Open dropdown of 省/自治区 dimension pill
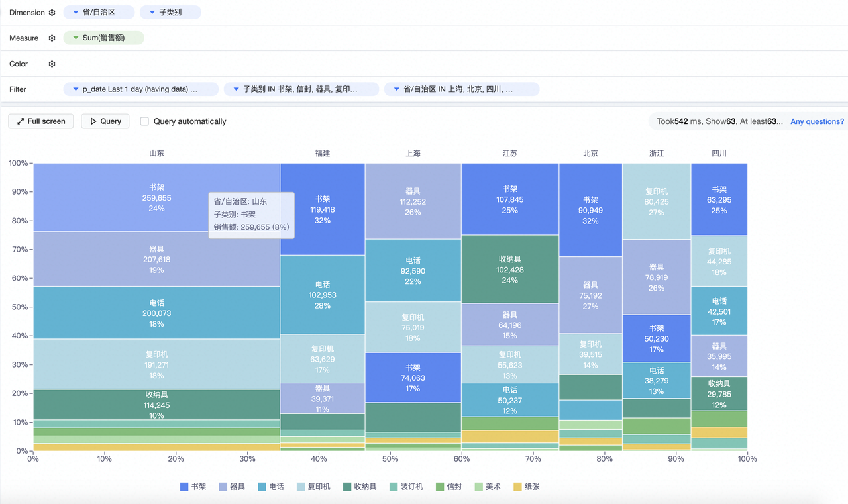848x504 pixels. coord(76,13)
